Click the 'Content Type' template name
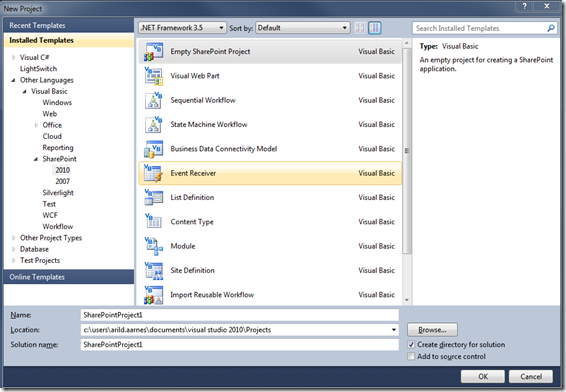This screenshot has height=392, width=566. 192,222
